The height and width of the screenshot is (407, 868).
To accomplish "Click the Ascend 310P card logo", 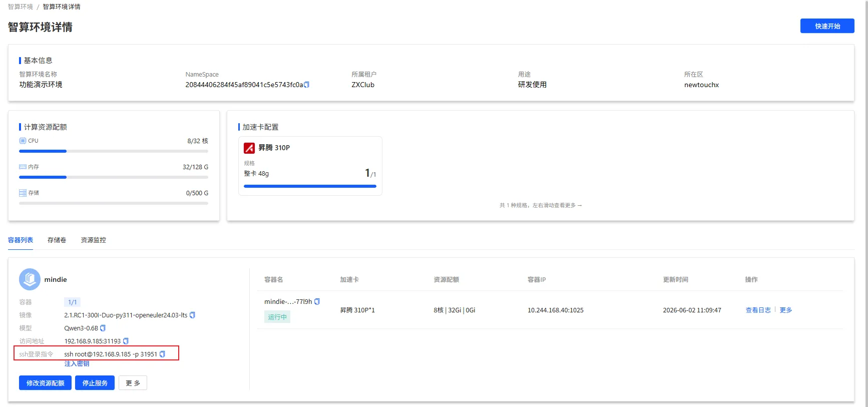I will 249,148.
